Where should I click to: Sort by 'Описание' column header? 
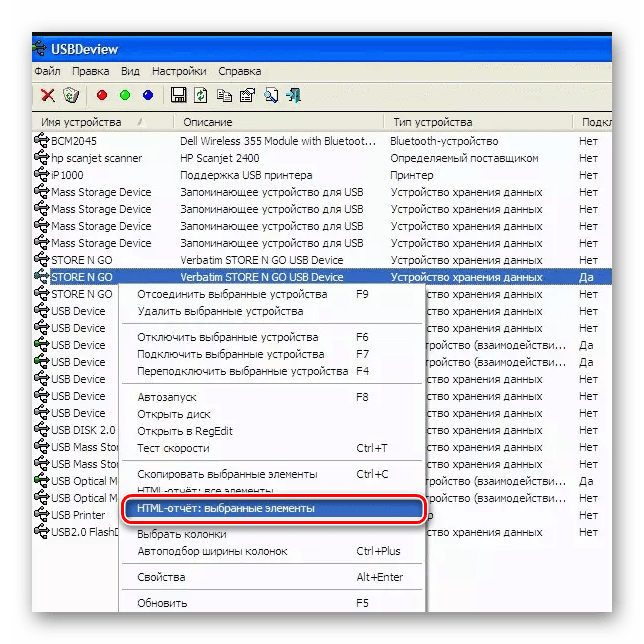208,122
